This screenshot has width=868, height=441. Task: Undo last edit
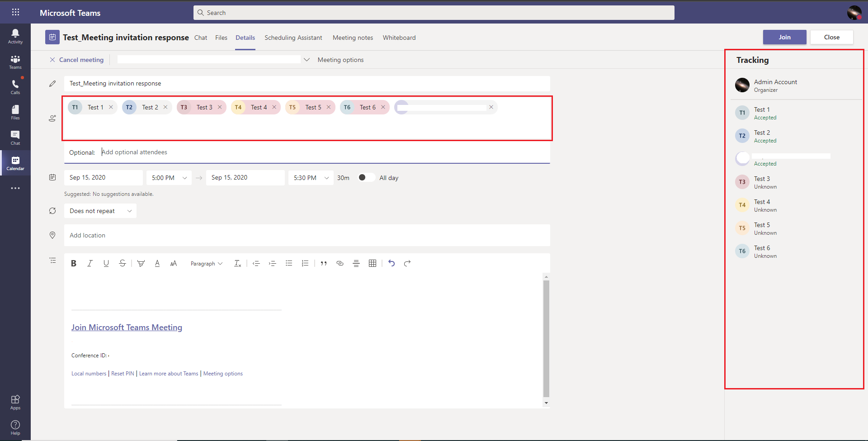[392, 263]
